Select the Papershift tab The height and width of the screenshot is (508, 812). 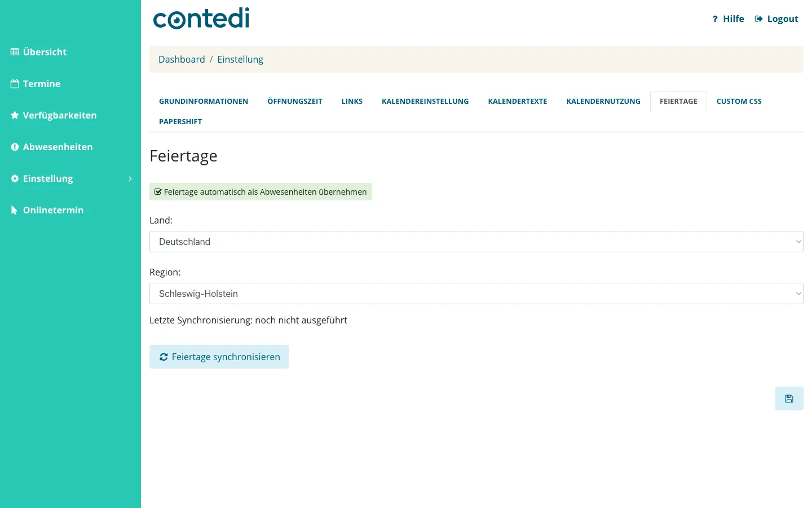point(180,122)
